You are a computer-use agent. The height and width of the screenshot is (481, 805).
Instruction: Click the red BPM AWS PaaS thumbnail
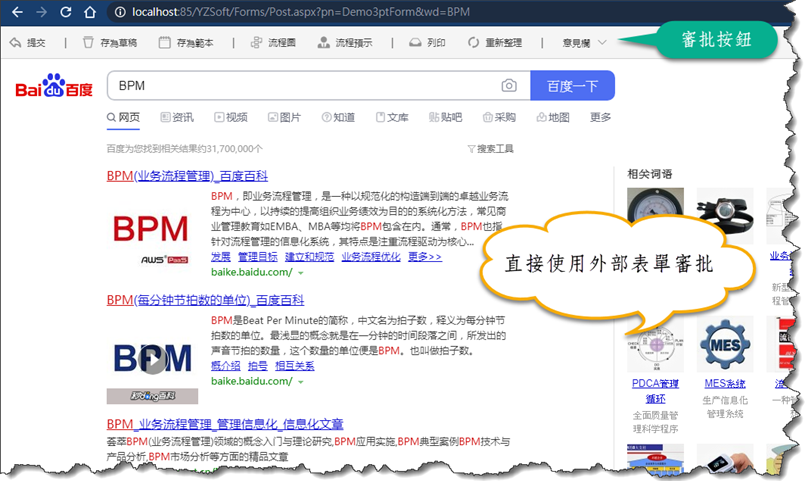(150, 237)
